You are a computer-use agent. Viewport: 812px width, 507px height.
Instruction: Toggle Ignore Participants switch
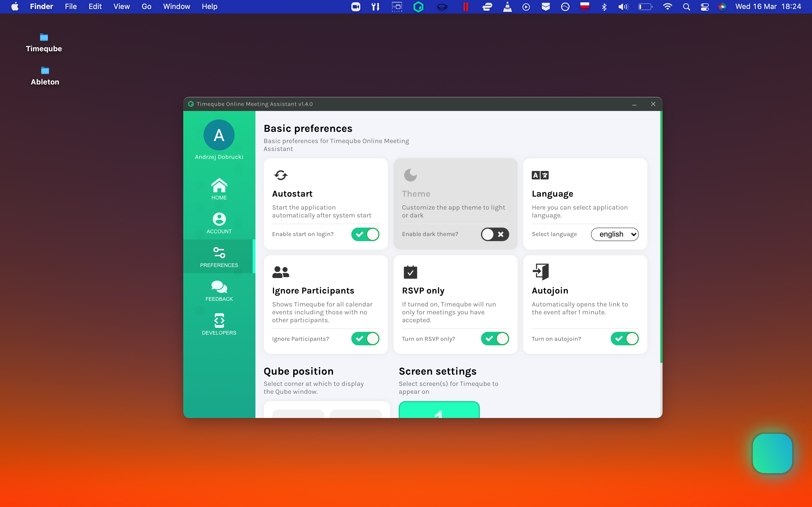[x=365, y=338]
